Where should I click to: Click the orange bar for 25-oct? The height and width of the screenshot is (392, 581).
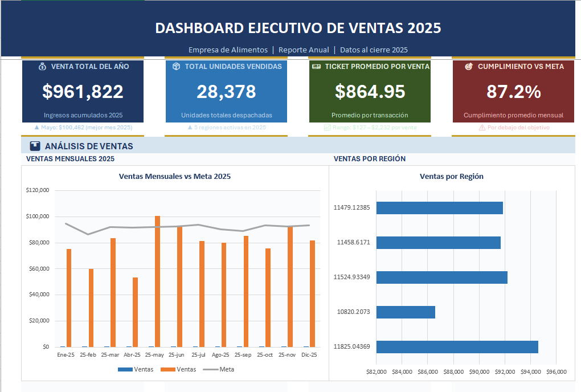click(x=268, y=298)
